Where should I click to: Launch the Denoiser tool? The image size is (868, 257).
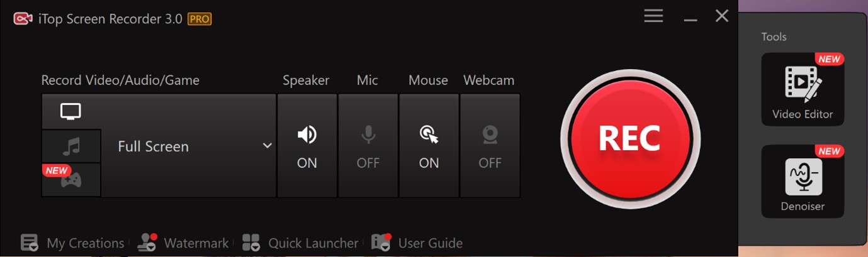[x=803, y=182]
